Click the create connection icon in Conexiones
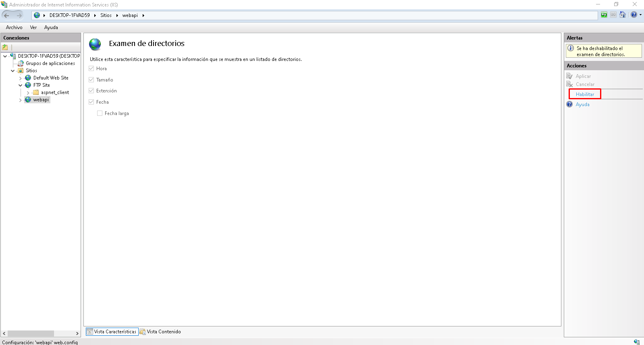Screen dimensions: 644x345 click(5, 47)
